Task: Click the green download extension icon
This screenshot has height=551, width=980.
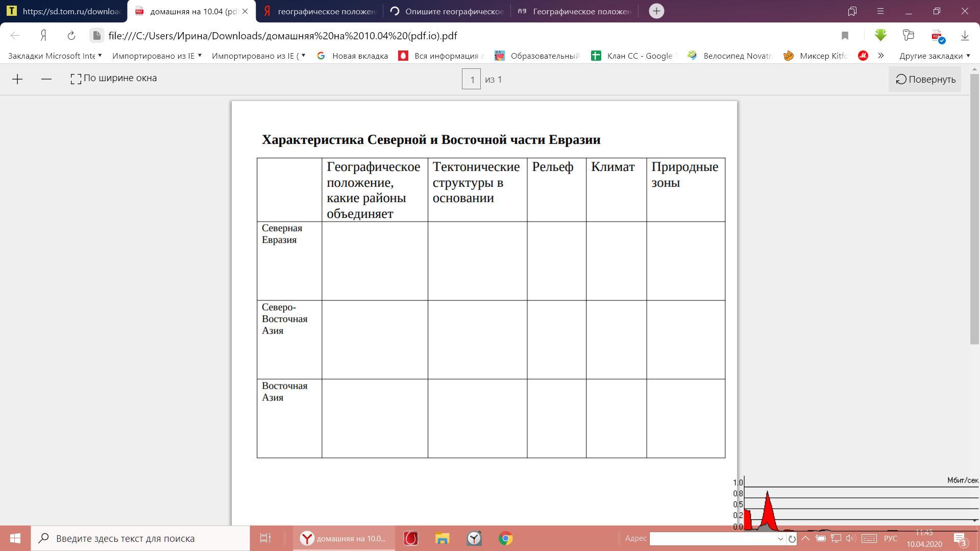Action: coord(880,35)
